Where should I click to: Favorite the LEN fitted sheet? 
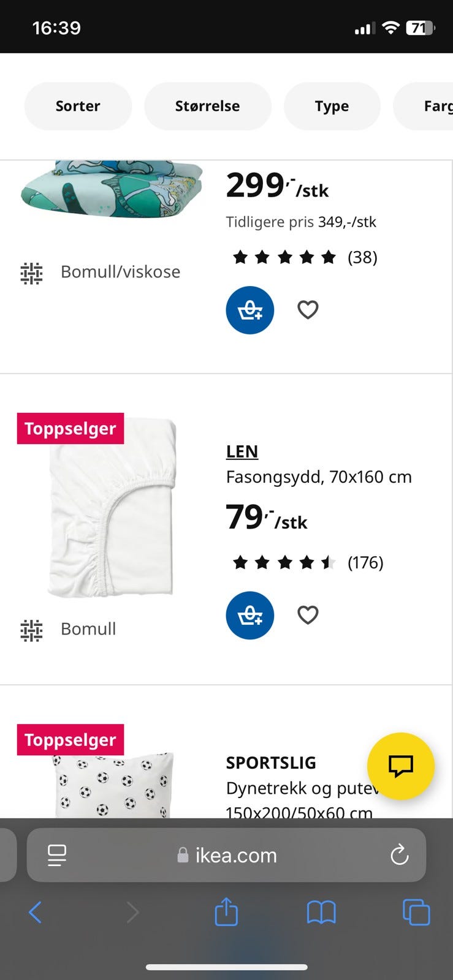tap(308, 614)
